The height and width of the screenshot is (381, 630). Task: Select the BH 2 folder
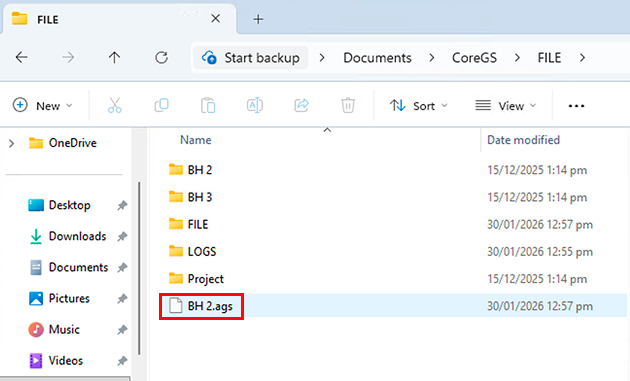click(190, 170)
